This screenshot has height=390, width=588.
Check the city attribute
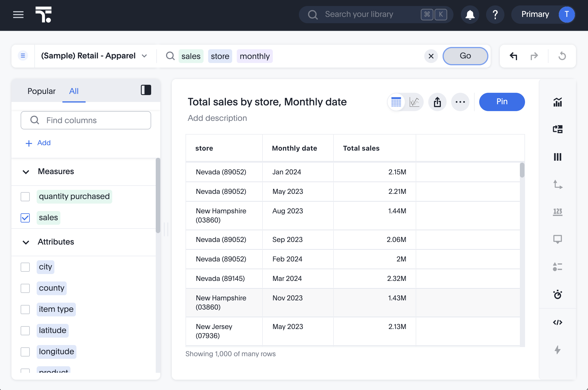tap(25, 267)
